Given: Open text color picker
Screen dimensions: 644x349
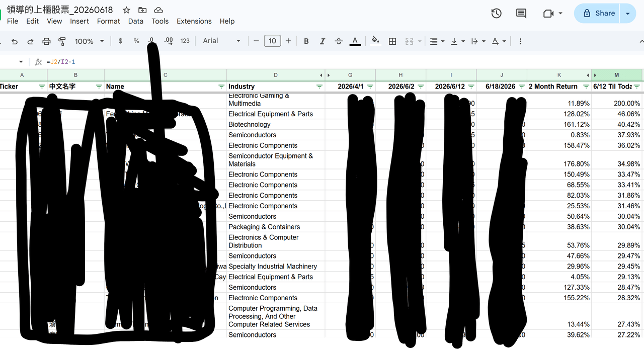Looking at the screenshot, I should [x=355, y=41].
